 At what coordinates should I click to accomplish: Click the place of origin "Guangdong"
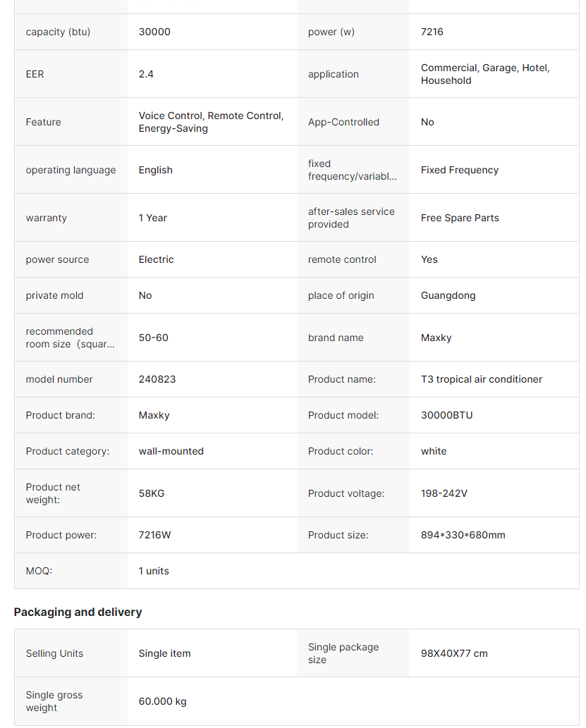(448, 295)
